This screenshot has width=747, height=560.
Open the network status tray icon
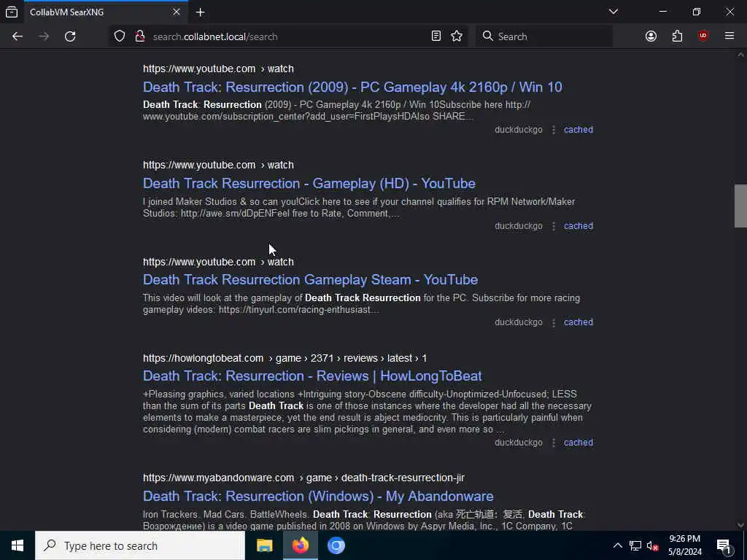click(635, 545)
